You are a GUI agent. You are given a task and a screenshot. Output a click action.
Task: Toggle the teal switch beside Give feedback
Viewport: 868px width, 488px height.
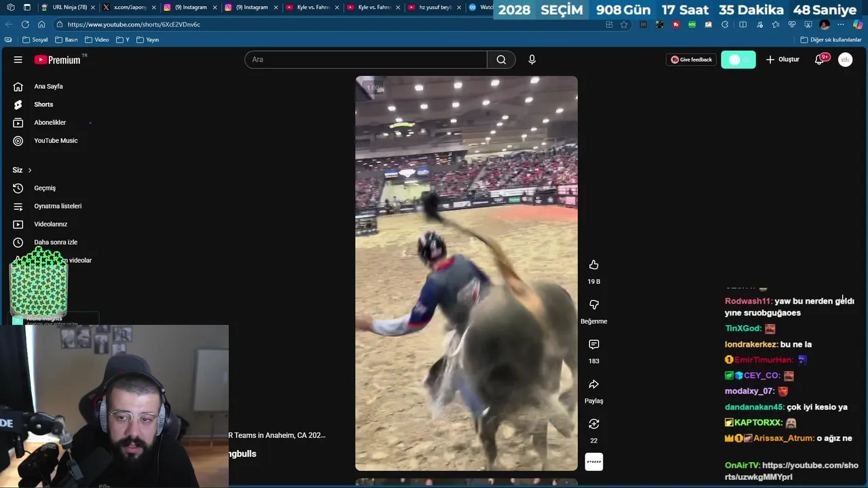[738, 60]
